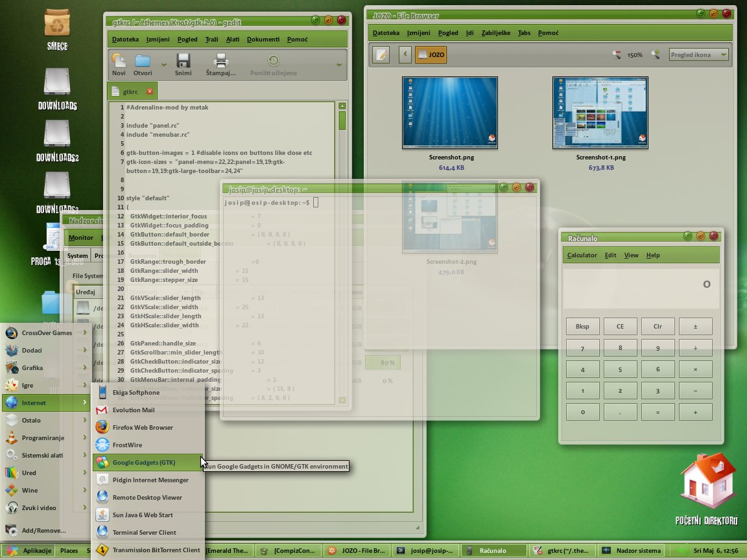Open the View menu in Računalo
Image resolution: width=747 pixels, height=560 pixels.
631,255
